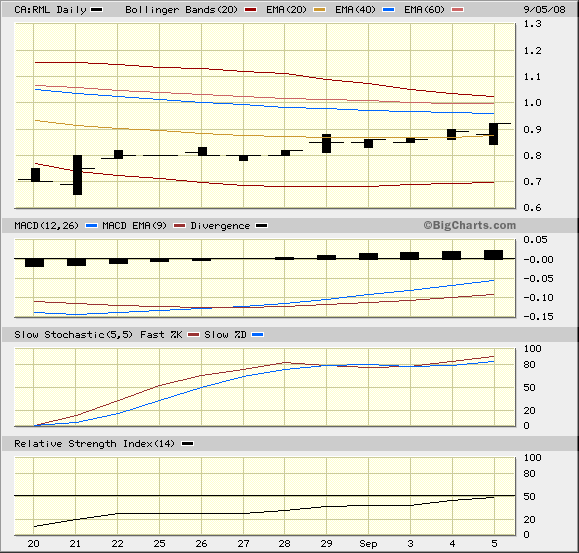Click the Slow %D blue legend swatch

[257, 335]
